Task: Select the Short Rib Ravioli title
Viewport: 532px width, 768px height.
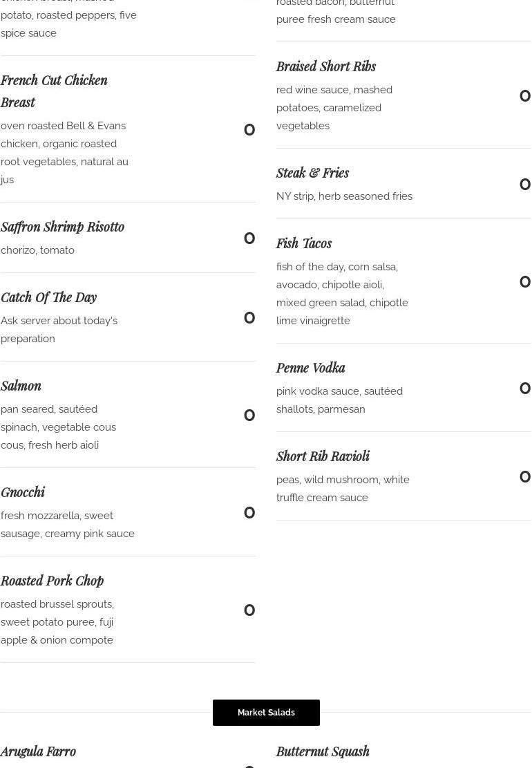Action: click(x=323, y=456)
